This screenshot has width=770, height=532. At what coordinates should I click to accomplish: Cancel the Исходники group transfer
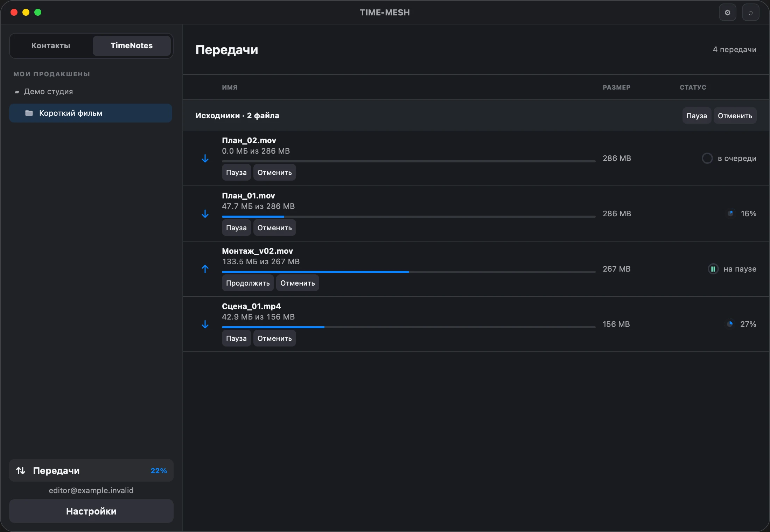[x=735, y=116]
